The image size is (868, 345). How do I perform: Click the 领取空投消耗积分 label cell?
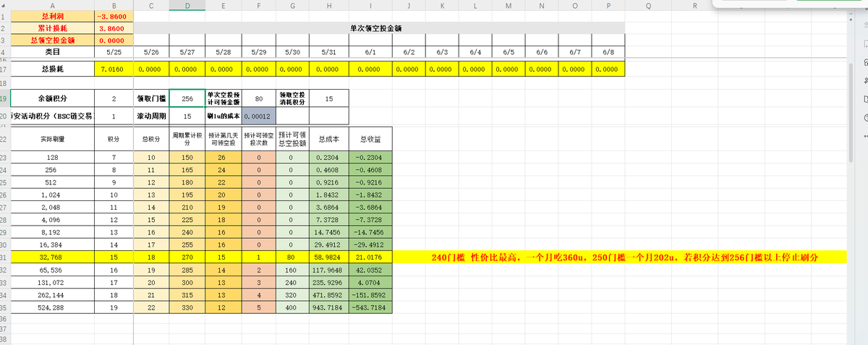[292, 98]
